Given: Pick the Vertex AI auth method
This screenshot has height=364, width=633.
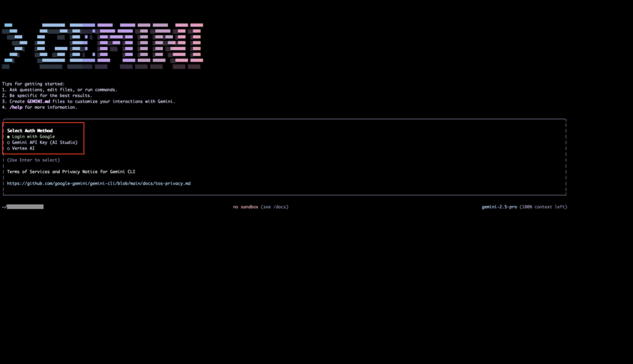Looking at the screenshot, I should tap(20, 148).
